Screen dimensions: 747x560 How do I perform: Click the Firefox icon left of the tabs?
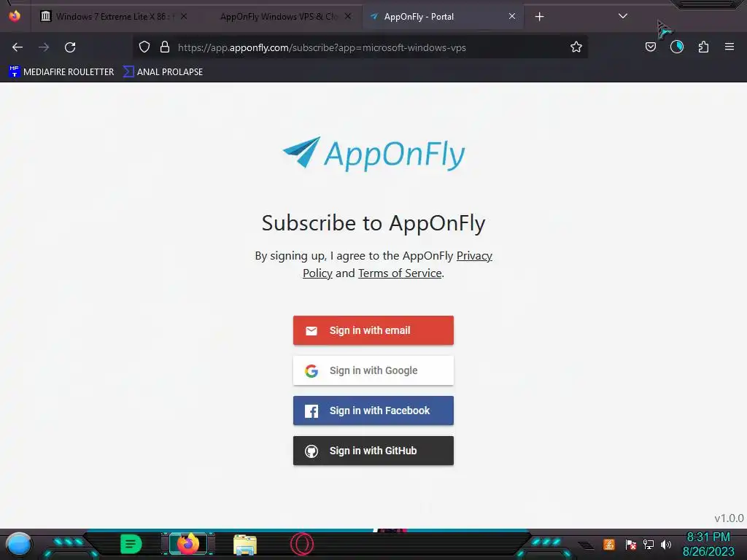pyautogui.click(x=15, y=16)
